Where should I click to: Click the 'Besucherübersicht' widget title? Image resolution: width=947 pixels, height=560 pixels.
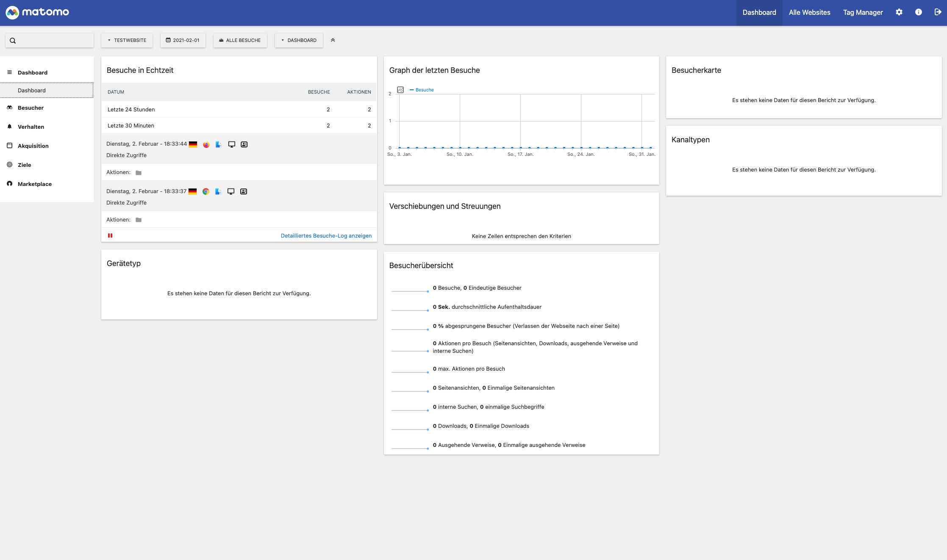421,266
